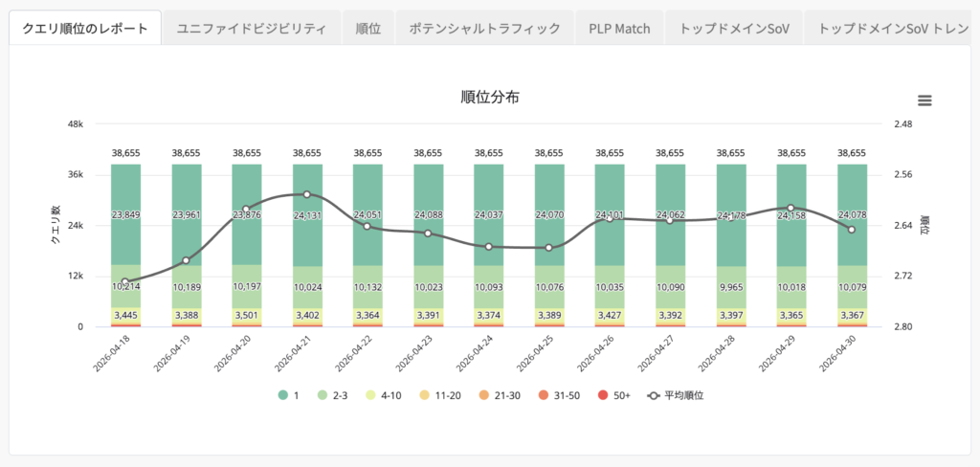This screenshot has width=980, height=467.
Task: Toggle the rank 1 legend series
Action: [x=288, y=396]
